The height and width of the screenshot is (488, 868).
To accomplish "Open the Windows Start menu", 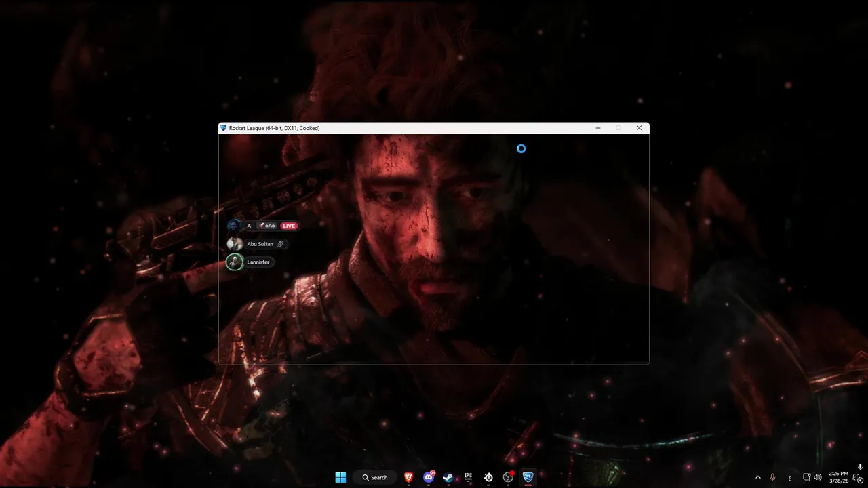I will tap(340, 477).
